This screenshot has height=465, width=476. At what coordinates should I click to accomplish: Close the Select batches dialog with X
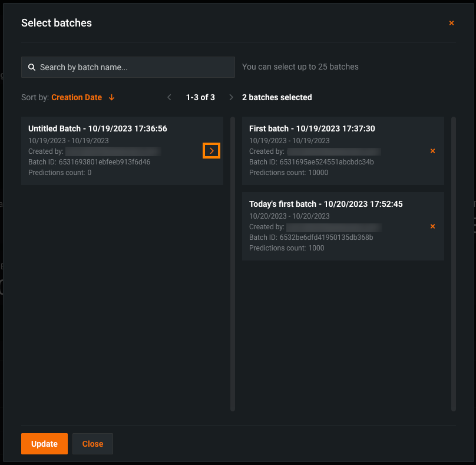pyautogui.click(x=451, y=23)
